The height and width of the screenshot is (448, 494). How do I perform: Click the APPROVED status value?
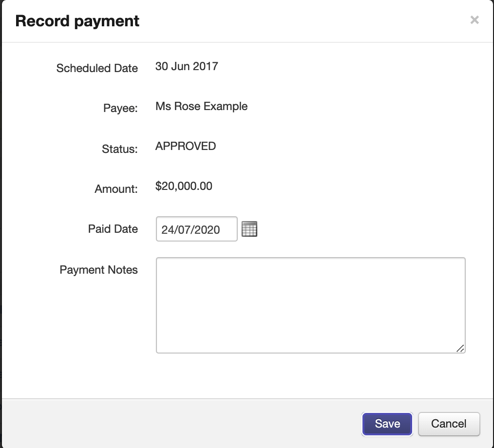coord(186,146)
